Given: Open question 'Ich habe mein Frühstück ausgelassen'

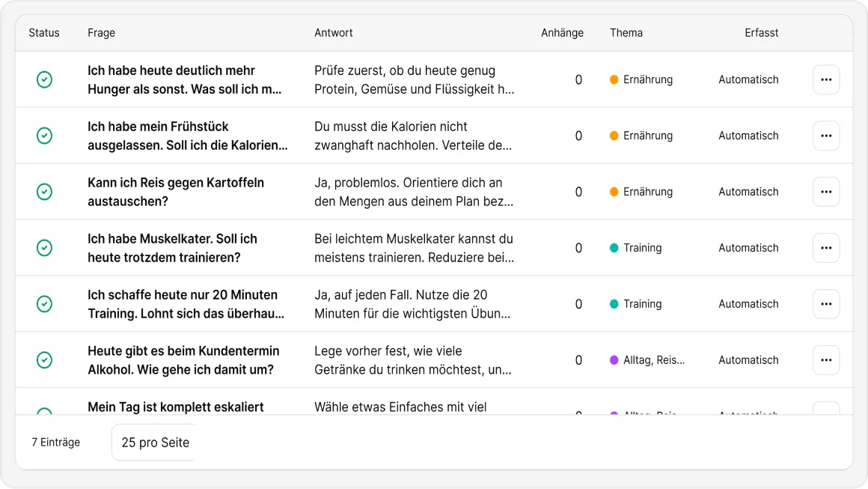Looking at the screenshot, I should [x=187, y=136].
